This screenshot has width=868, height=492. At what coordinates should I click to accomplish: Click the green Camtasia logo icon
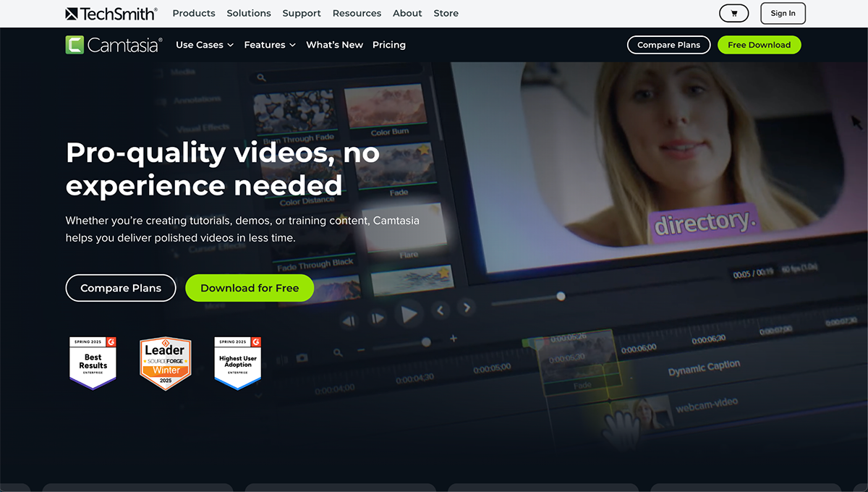click(75, 45)
